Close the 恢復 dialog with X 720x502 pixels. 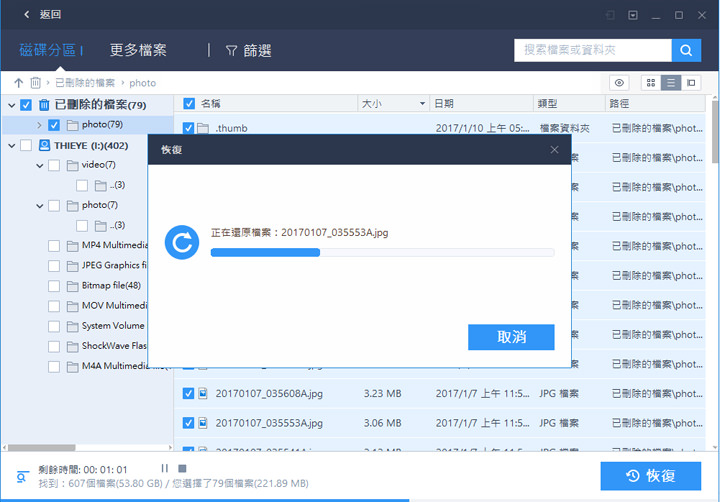pos(554,150)
